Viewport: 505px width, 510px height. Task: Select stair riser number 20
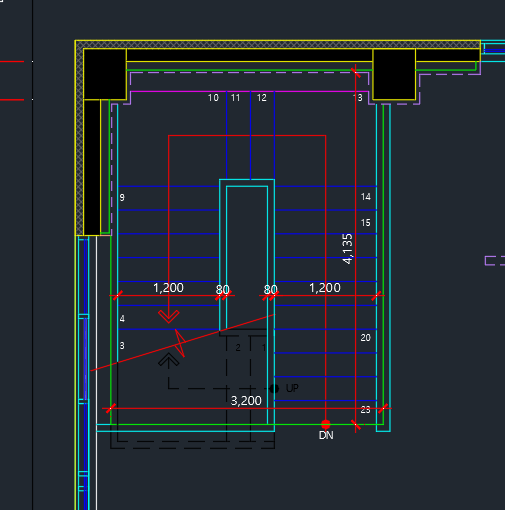[x=366, y=338]
